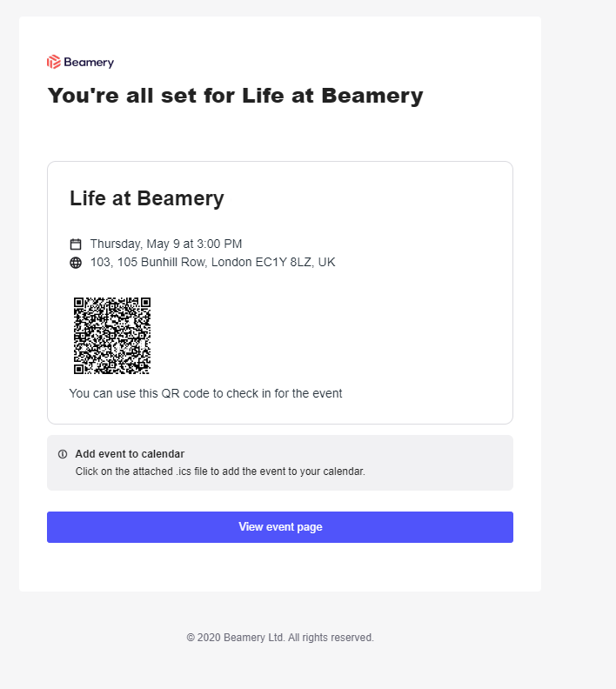Click the Beamery logo icon
The height and width of the screenshot is (689, 616).
click(53, 62)
